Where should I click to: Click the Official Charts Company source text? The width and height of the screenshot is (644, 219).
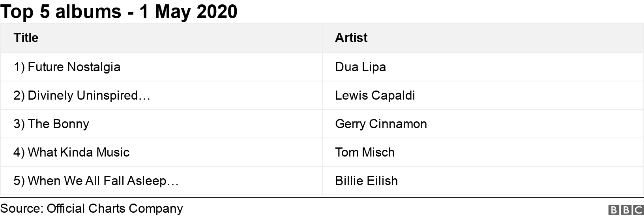(115, 208)
